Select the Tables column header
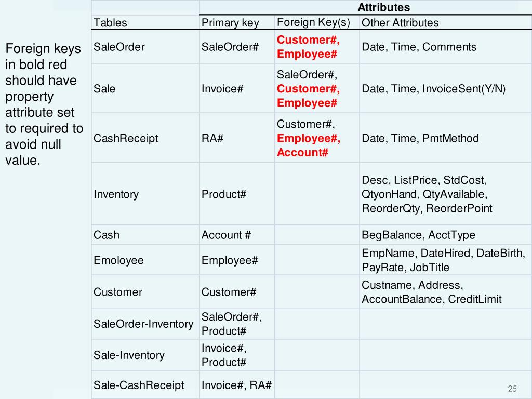Viewport: 532px width, 399px height. click(110, 23)
